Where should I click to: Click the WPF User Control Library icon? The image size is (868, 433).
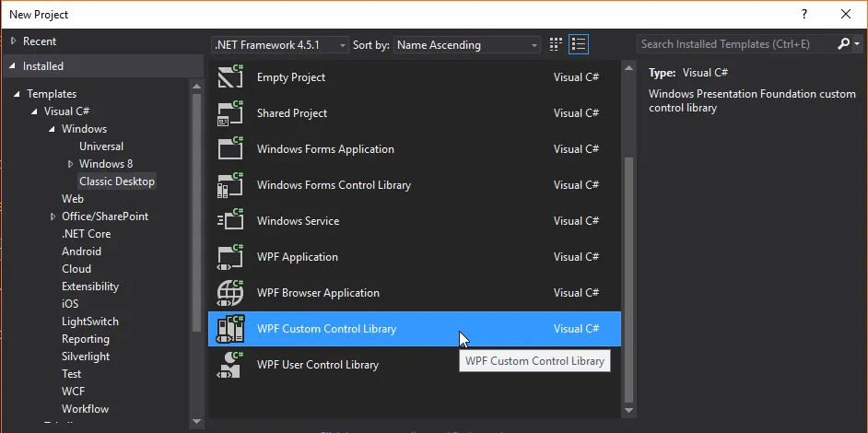[x=230, y=365]
